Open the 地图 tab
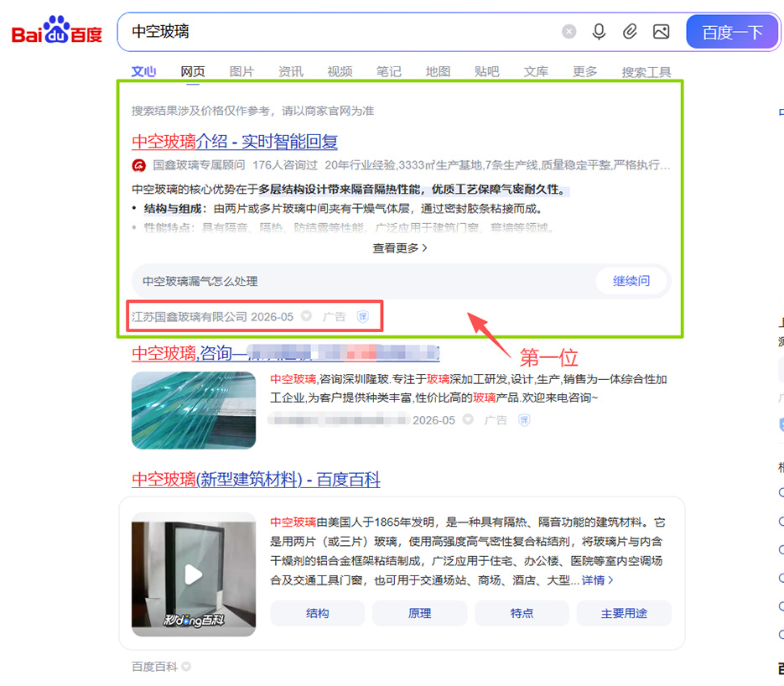 point(438,72)
